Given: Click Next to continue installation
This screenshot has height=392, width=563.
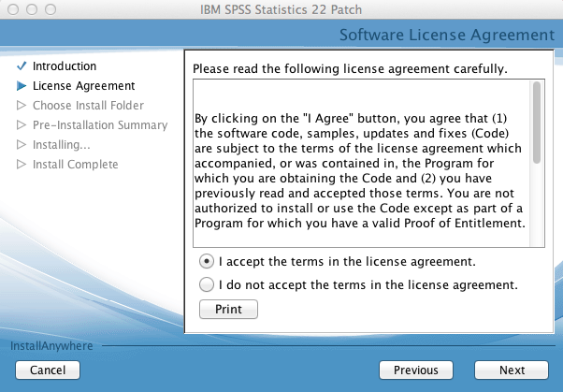Looking at the screenshot, I should 512,370.
